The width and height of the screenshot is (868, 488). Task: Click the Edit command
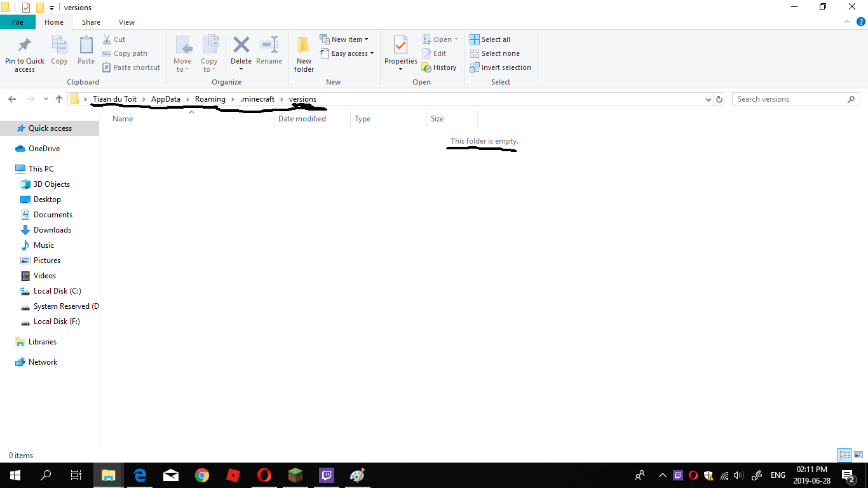(x=434, y=53)
